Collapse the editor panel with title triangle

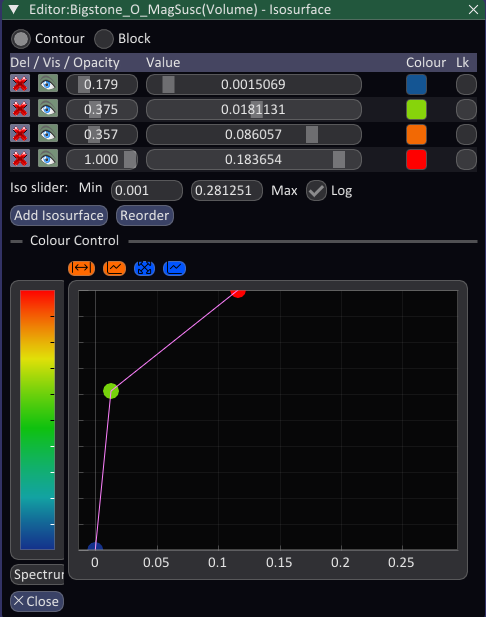14,9
